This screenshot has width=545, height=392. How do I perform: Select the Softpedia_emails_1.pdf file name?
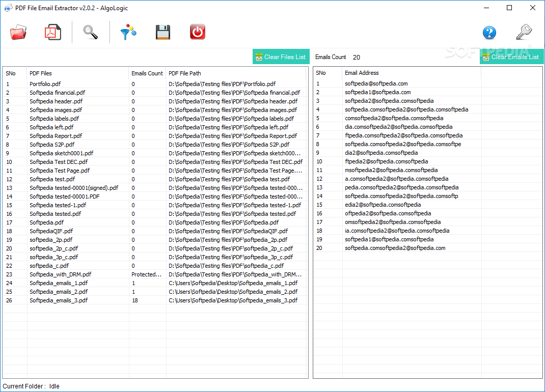pyautogui.click(x=59, y=283)
